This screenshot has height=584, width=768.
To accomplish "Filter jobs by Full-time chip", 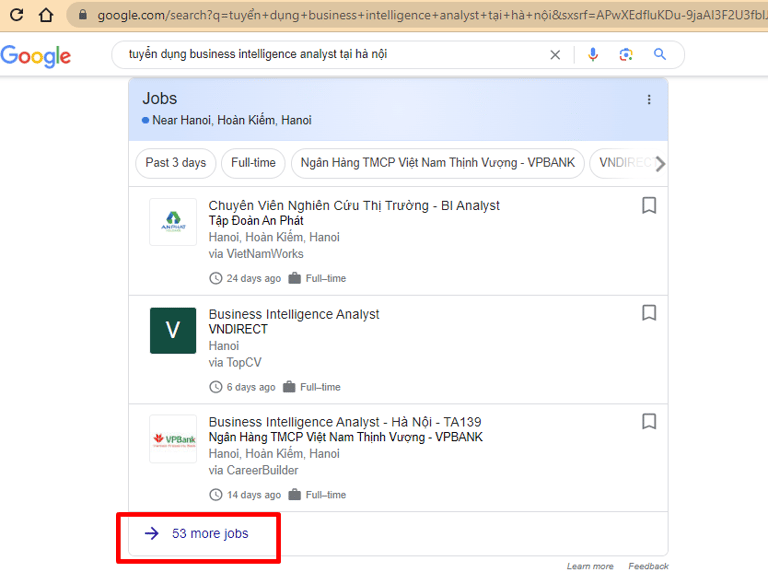I will pos(253,163).
